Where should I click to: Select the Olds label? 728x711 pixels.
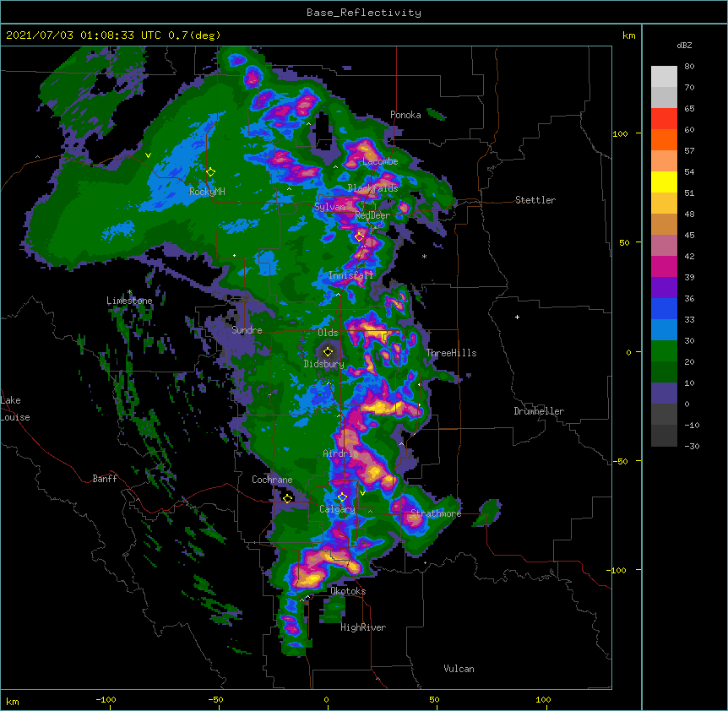click(x=328, y=333)
